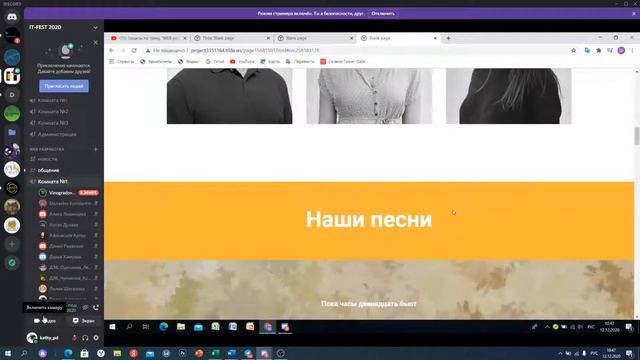
Task: Switch to the YouTube tab in Chrome
Action: [149, 38]
